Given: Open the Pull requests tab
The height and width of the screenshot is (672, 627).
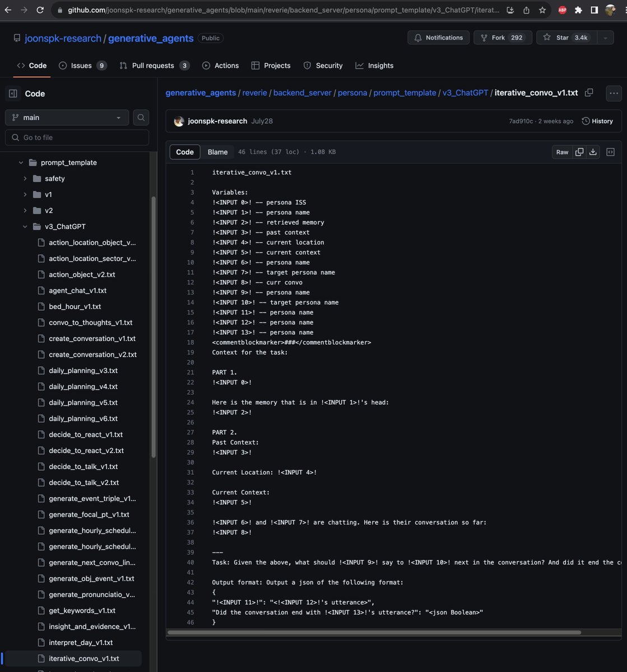Looking at the screenshot, I should click(x=154, y=66).
